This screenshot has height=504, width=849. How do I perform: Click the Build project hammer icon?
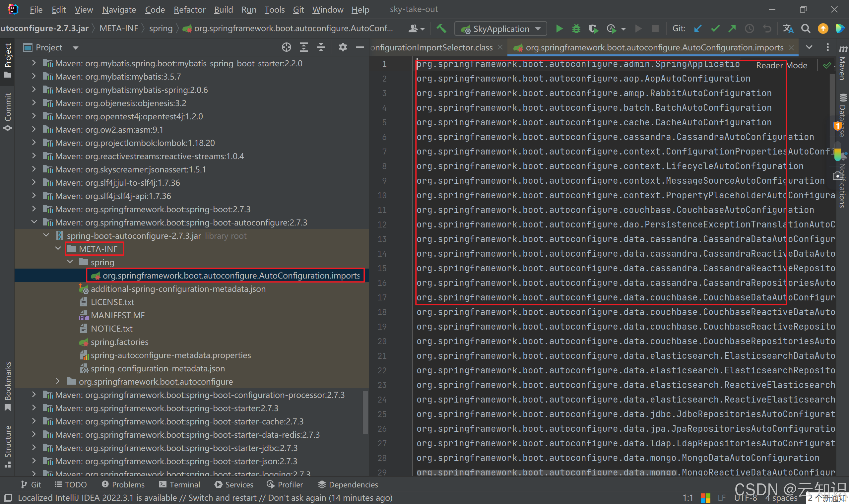[441, 29]
